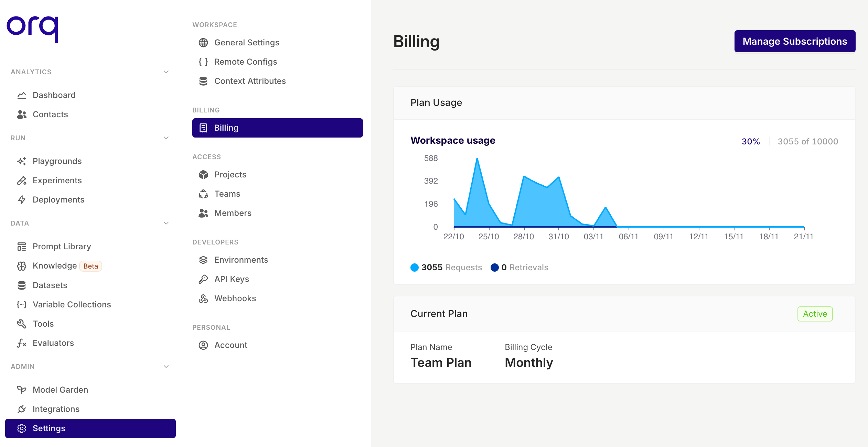Click the 28/10 axis label on chart
Image resolution: width=868 pixels, height=447 pixels.
[524, 237]
